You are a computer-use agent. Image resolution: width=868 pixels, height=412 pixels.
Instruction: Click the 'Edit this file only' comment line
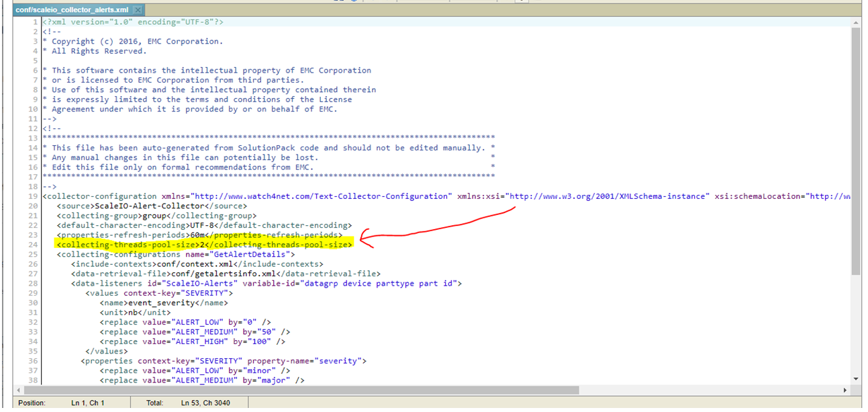tap(269, 167)
